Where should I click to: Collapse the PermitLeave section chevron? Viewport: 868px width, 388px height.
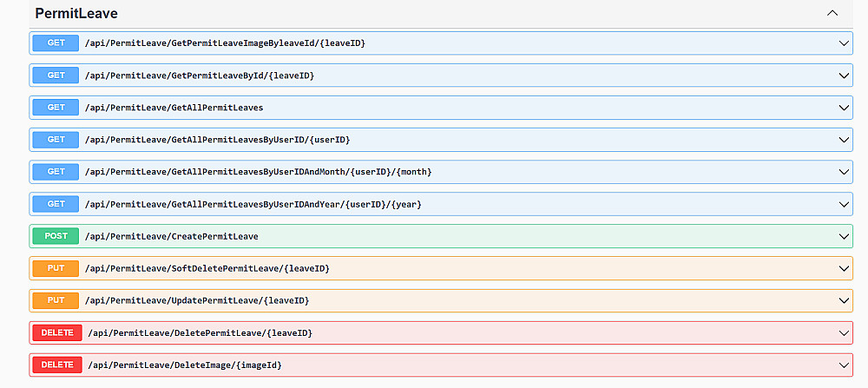pyautogui.click(x=832, y=14)
